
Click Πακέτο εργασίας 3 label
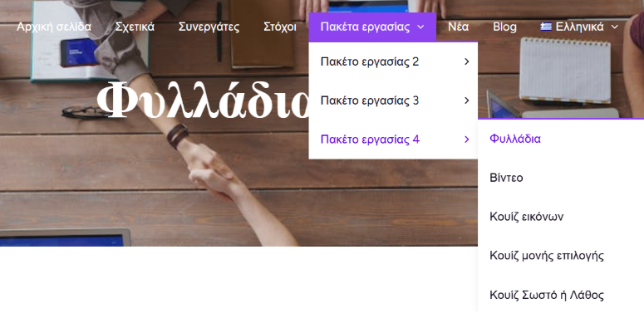pos(370,100)
